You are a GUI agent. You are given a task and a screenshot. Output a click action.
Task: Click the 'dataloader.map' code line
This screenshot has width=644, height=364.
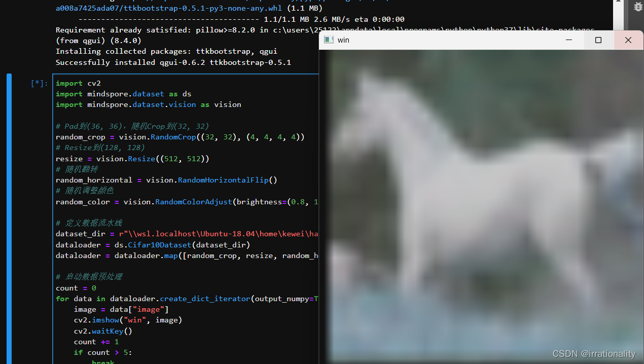187,256
